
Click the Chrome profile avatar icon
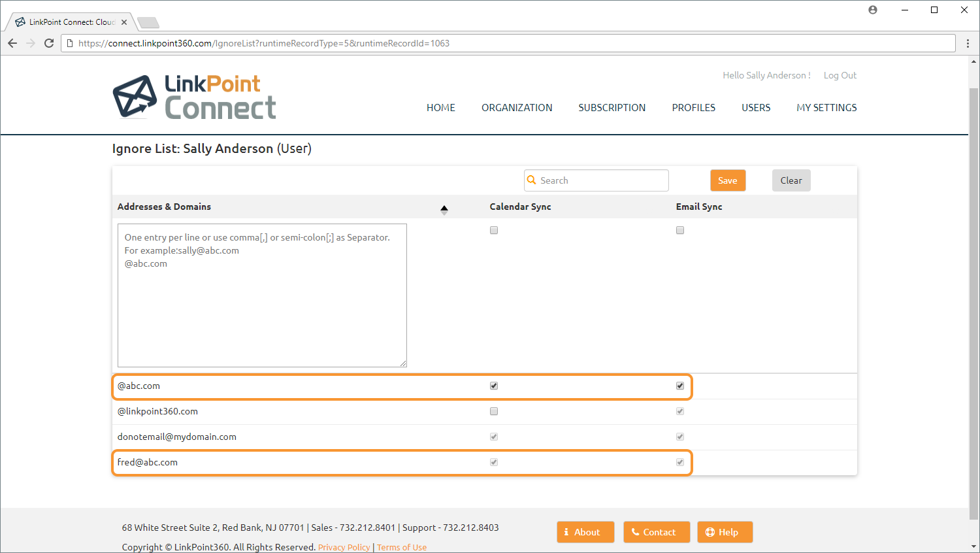pos(873,10)
